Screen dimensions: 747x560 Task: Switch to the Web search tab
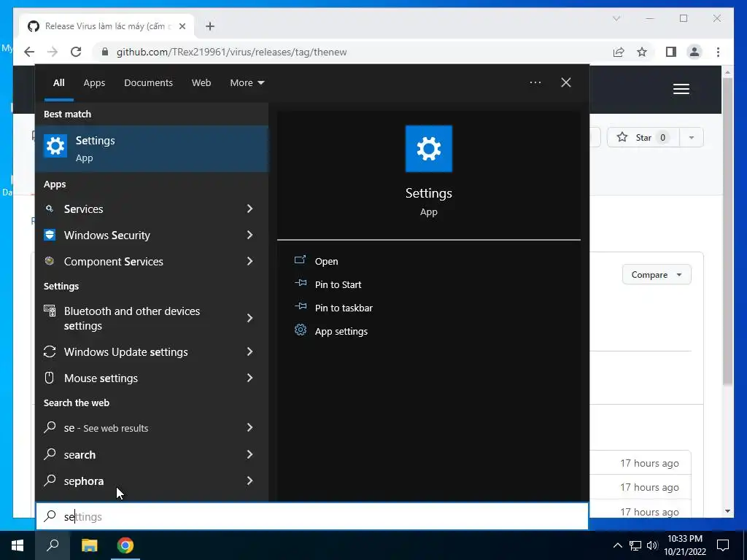click(201, 83)
